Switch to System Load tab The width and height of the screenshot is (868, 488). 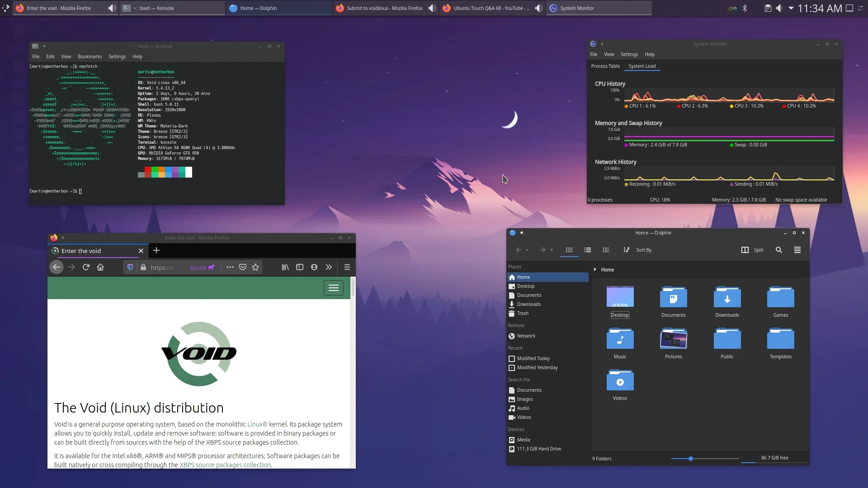pos(642,66)
